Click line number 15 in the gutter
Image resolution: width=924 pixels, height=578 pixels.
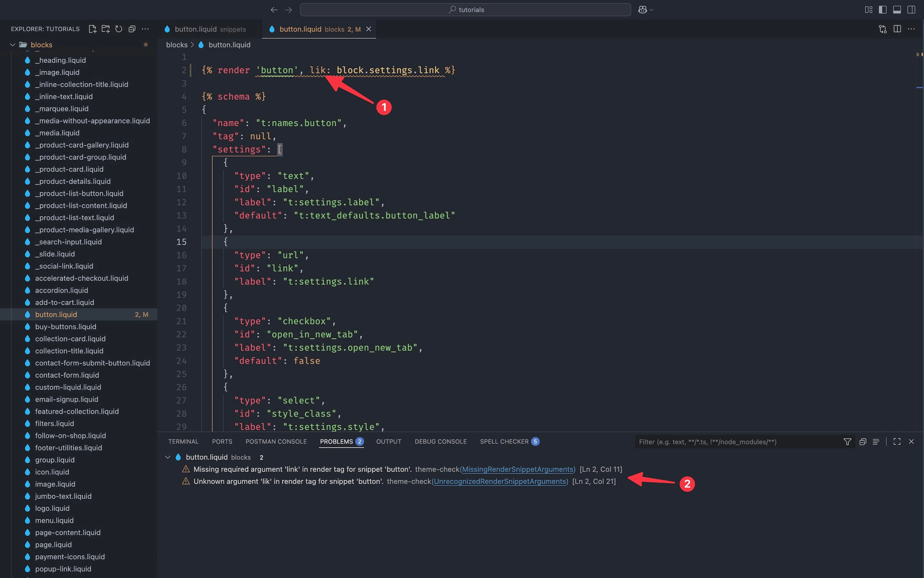[x=181, y=242]
